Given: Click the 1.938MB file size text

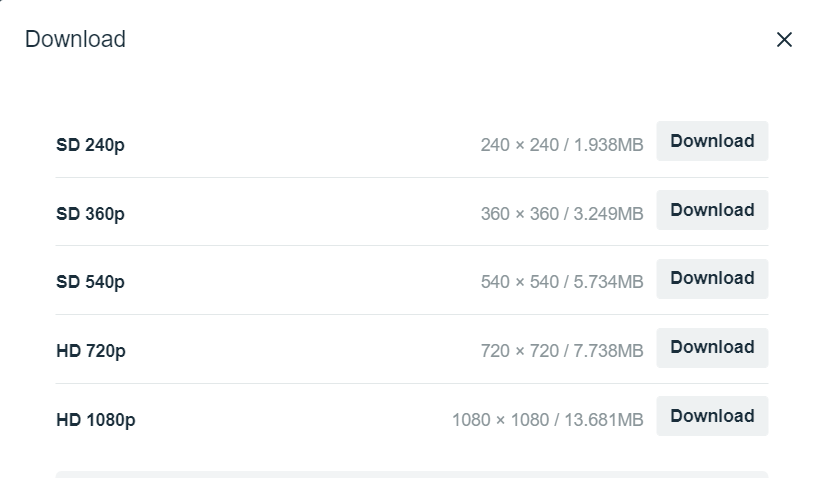Looking at the screenshot, I should (608, 145).
